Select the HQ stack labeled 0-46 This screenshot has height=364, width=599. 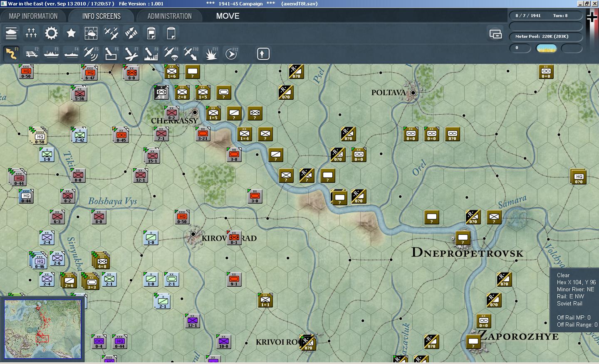coord(39,260)
